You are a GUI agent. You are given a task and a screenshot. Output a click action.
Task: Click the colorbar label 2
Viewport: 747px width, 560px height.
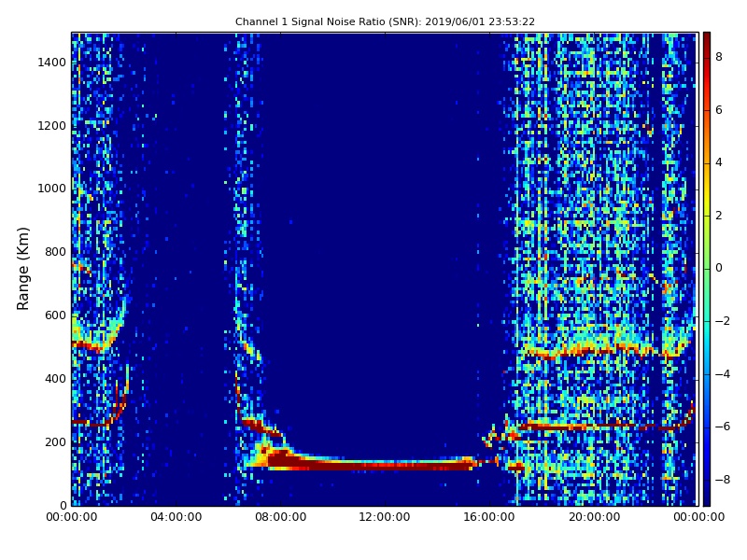[x=719, y=216]
